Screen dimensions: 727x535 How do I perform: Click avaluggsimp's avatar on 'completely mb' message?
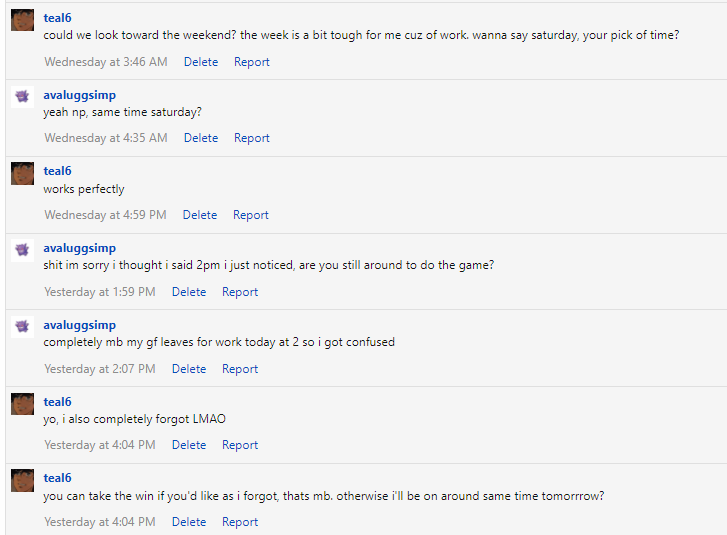click(x=22, y=327)
